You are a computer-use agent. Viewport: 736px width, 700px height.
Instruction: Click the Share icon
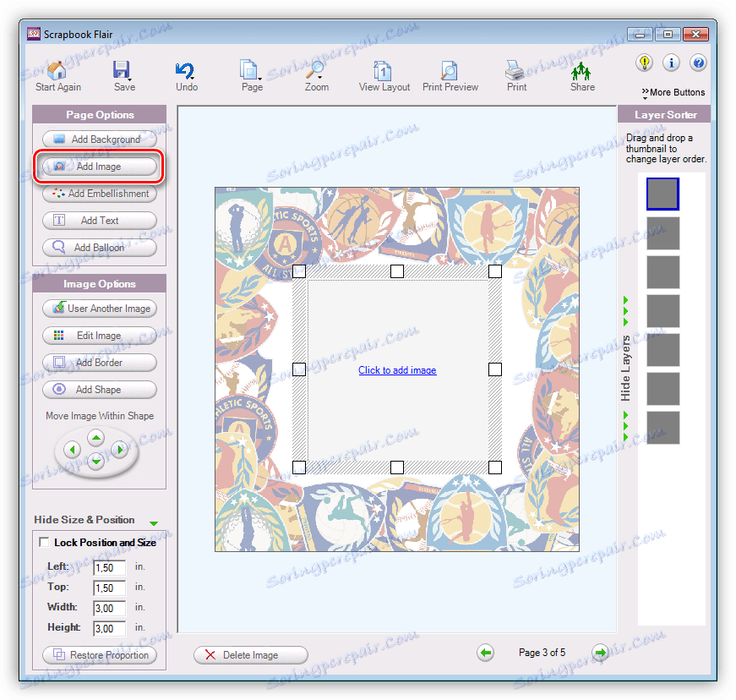tap(581, 70)
